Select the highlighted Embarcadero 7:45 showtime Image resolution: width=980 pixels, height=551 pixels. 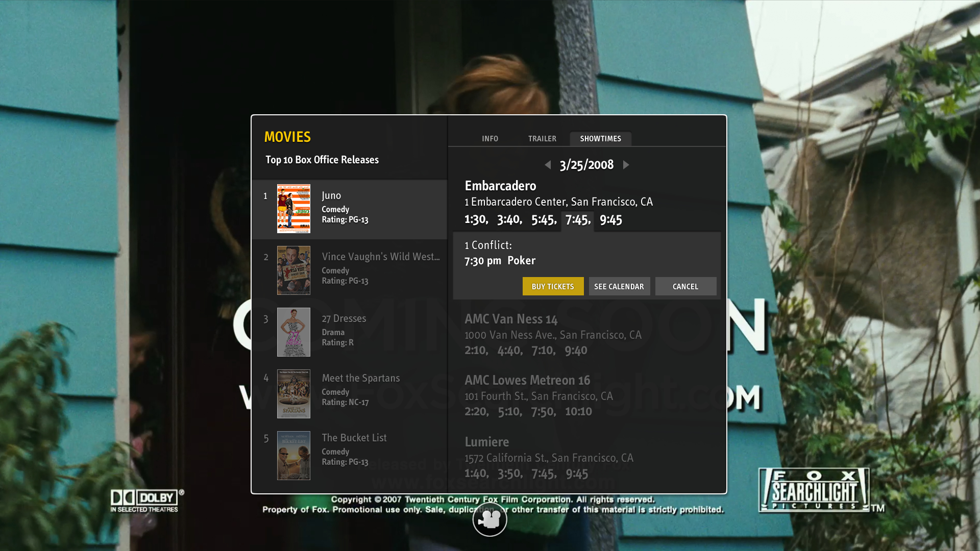577,220
